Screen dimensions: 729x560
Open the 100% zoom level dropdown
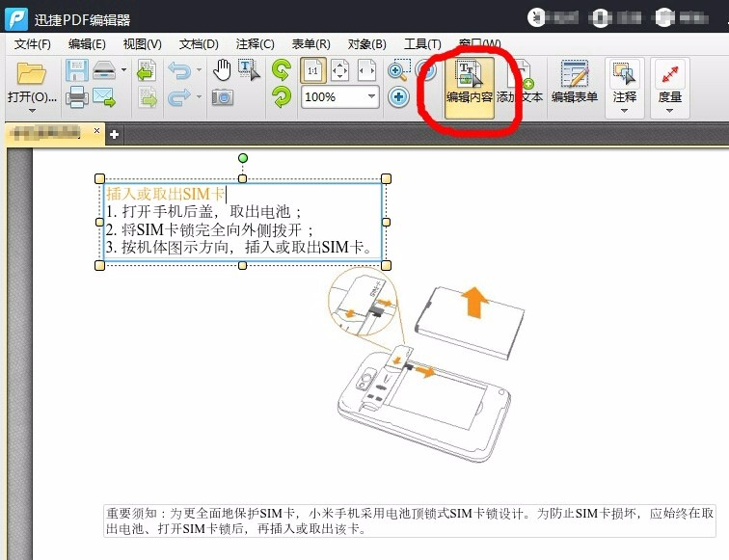(x=371, y=96)
